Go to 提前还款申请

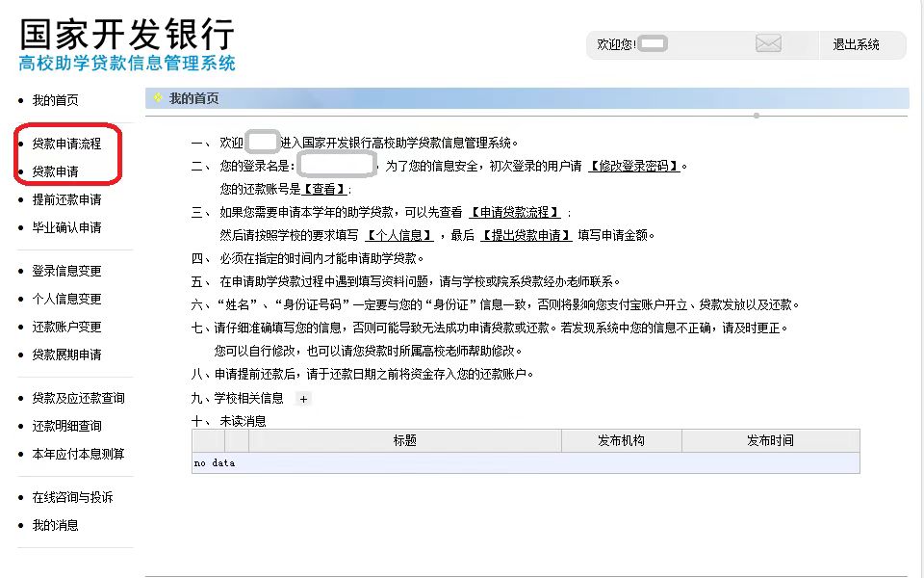coord(65,199)
